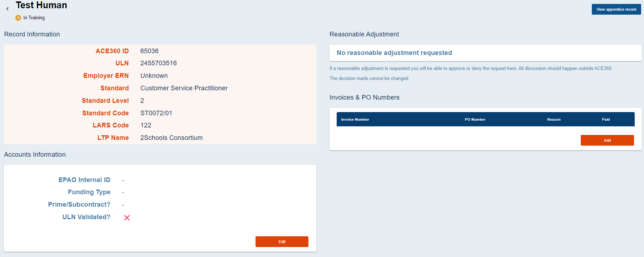Click the No reasonable adjustment requested banner
This screenshot has height=257, width=644.
(394, 52)
